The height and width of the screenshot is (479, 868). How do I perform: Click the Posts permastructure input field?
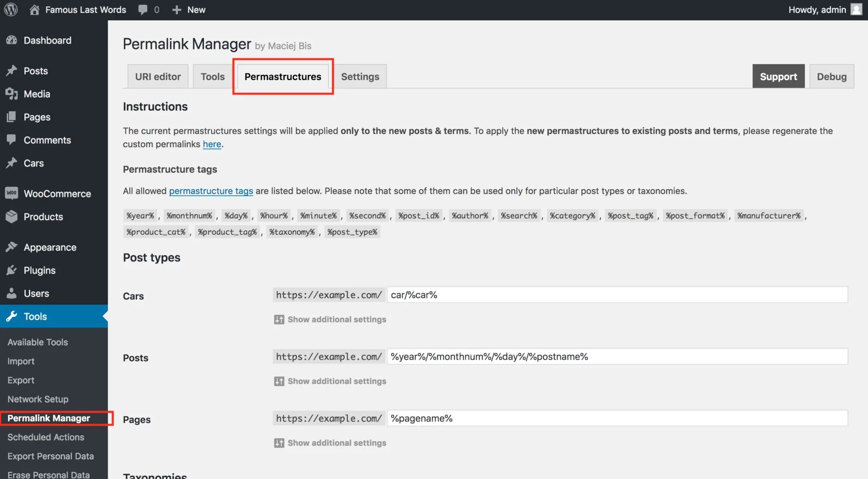pos(617,357)
